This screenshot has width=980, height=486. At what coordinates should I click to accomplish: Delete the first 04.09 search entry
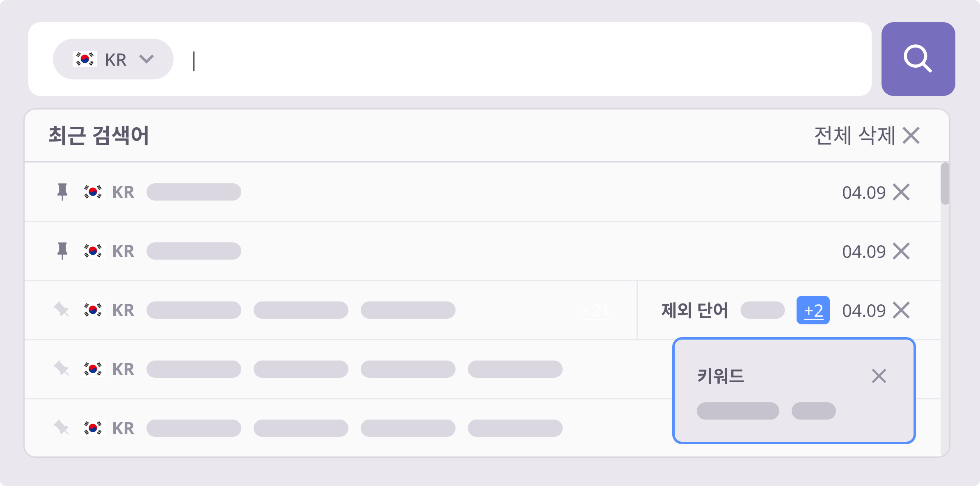point(901,192)
